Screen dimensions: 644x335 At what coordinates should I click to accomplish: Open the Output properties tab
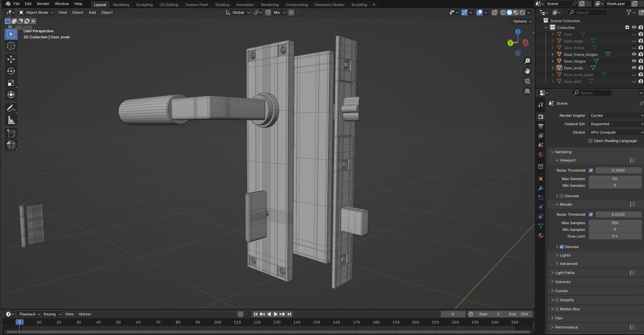(541, 126)
